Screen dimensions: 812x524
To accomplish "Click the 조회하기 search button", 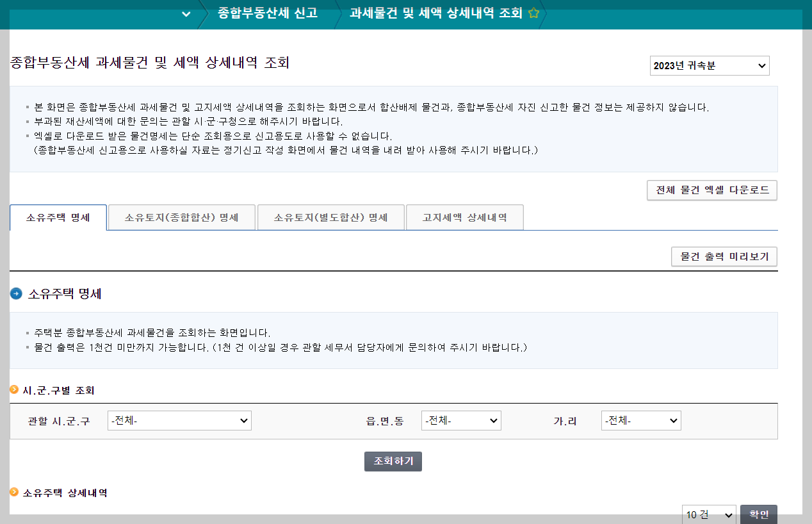I will coord(393,461).
